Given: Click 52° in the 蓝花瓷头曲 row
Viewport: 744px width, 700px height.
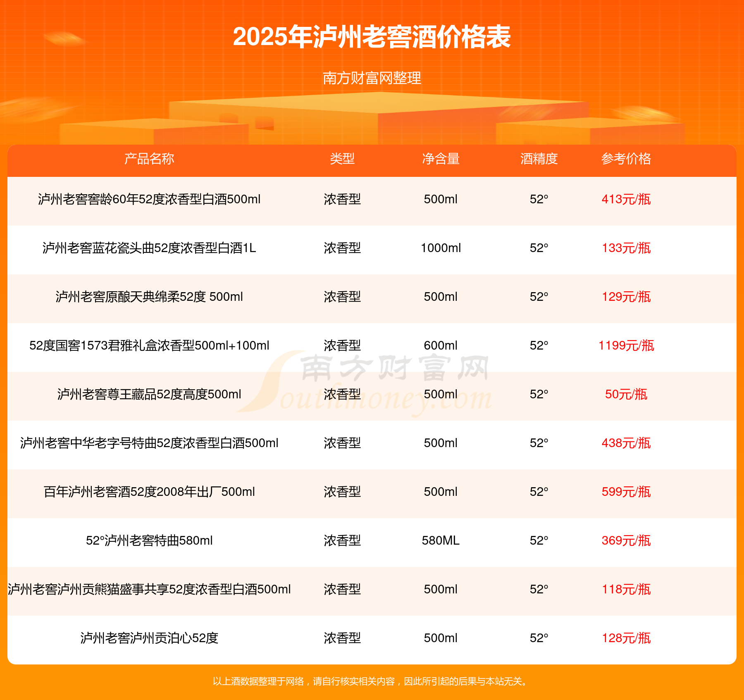Looking at the screenshot, I should (x=539, y=248).
